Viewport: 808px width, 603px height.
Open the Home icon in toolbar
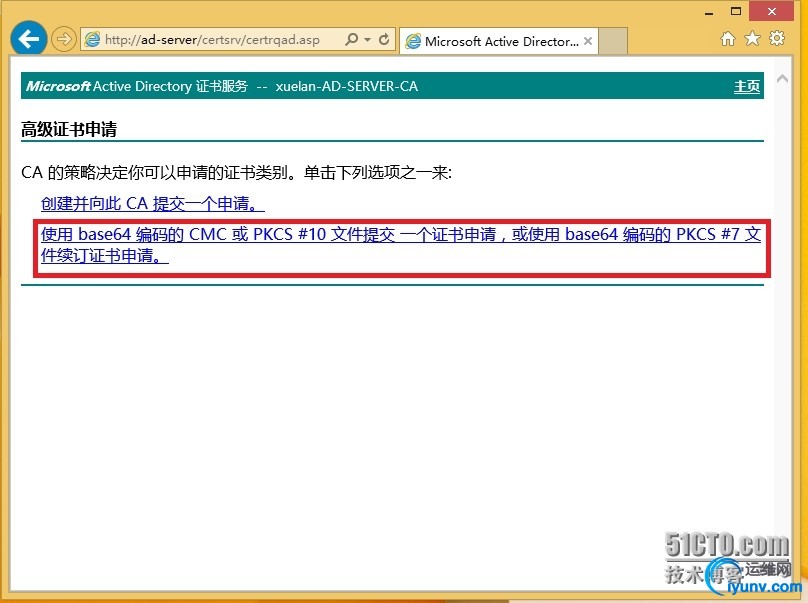point(728,38)
